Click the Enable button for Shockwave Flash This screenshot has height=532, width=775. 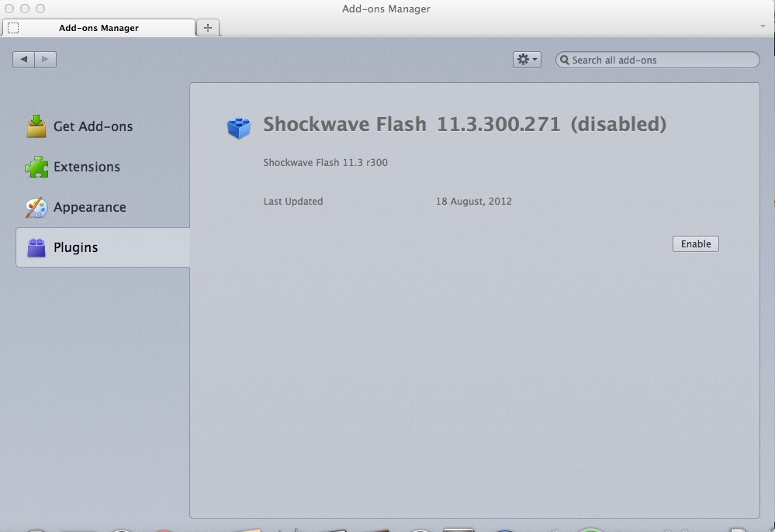pos(695,244)
